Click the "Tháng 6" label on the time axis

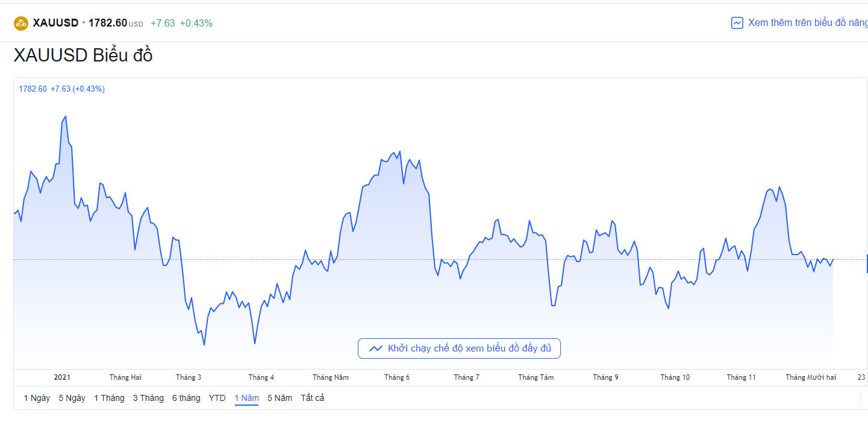(397, 377)
